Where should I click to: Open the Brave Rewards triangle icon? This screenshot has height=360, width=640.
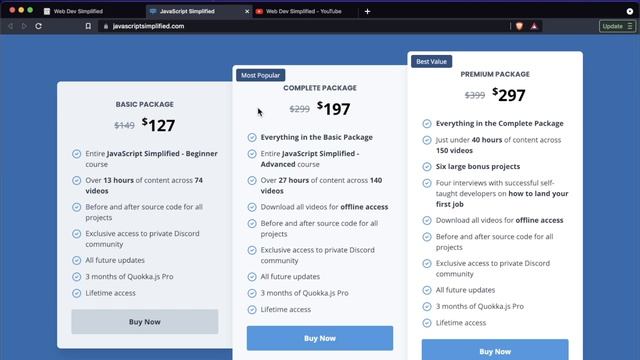[534, 26]
